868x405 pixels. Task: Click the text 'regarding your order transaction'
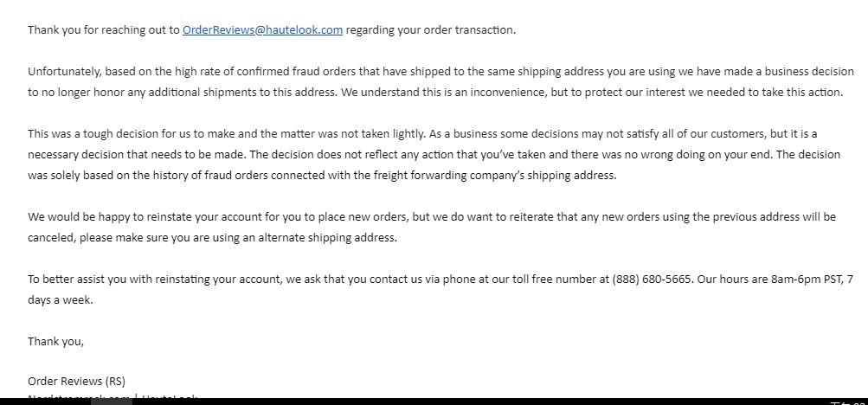(x=430, y=30)
